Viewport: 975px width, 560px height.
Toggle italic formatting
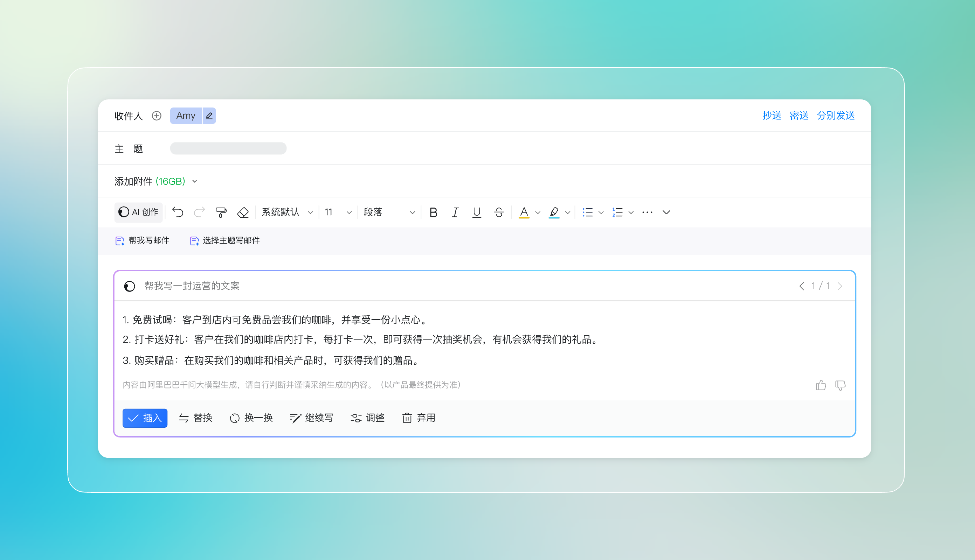tap(455, 212)
